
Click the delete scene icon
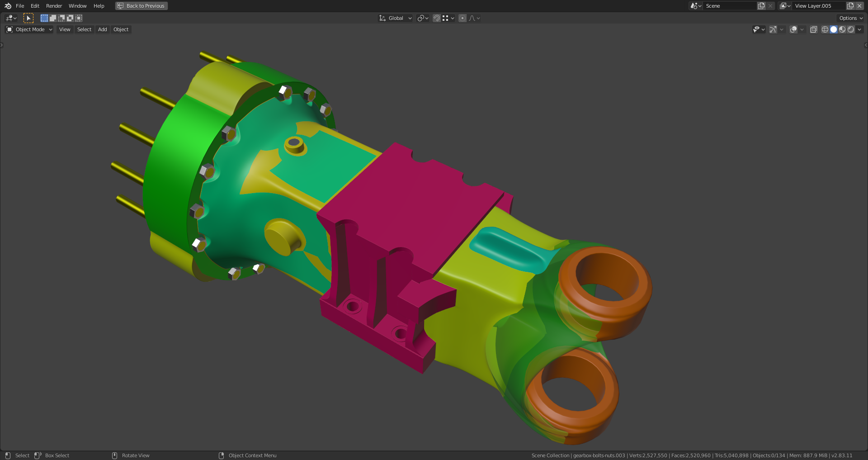pos(770,6)
